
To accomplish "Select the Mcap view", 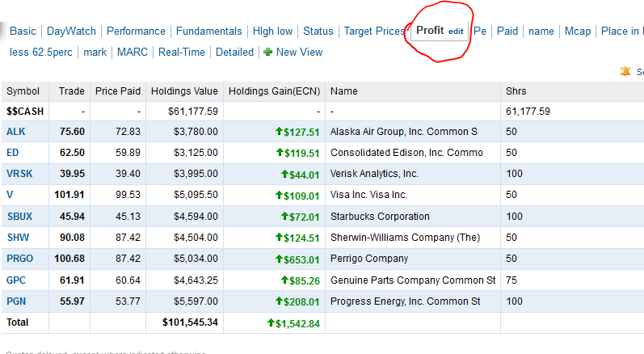I will click(x=578, y=32).
